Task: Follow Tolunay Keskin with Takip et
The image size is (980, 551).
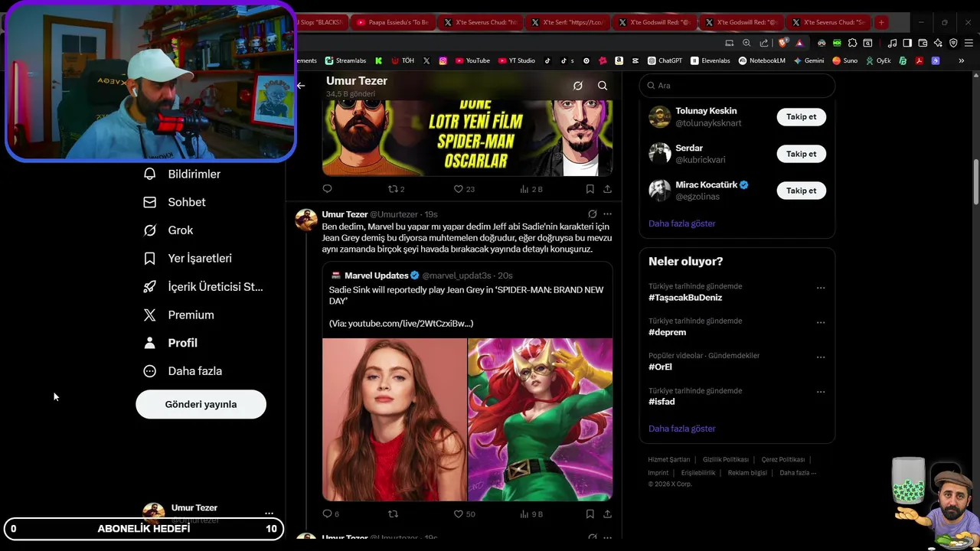Action: (801, 117)
